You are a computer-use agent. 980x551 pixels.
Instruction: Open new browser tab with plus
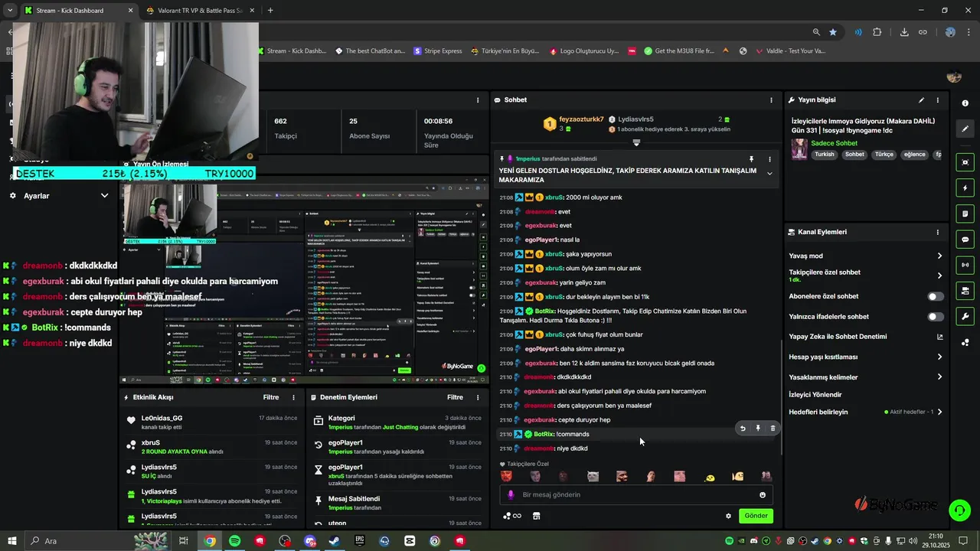[x=270, y=11]
